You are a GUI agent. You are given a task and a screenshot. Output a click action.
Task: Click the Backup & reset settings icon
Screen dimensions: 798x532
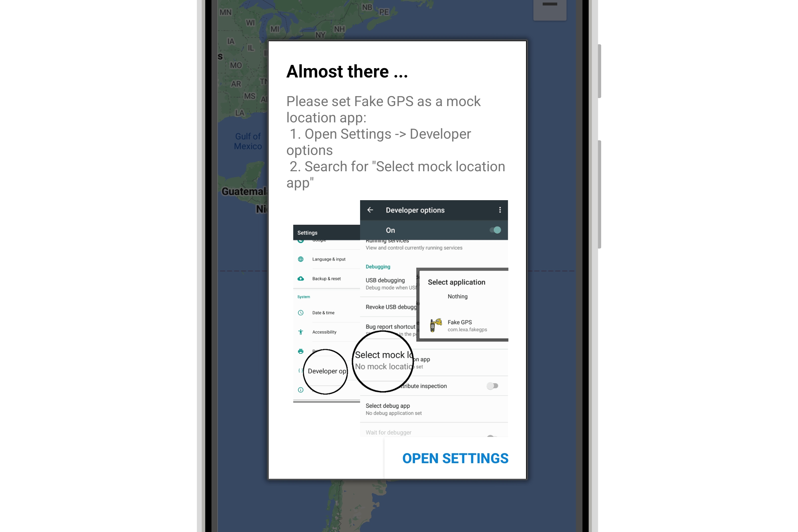click(301, 278)
